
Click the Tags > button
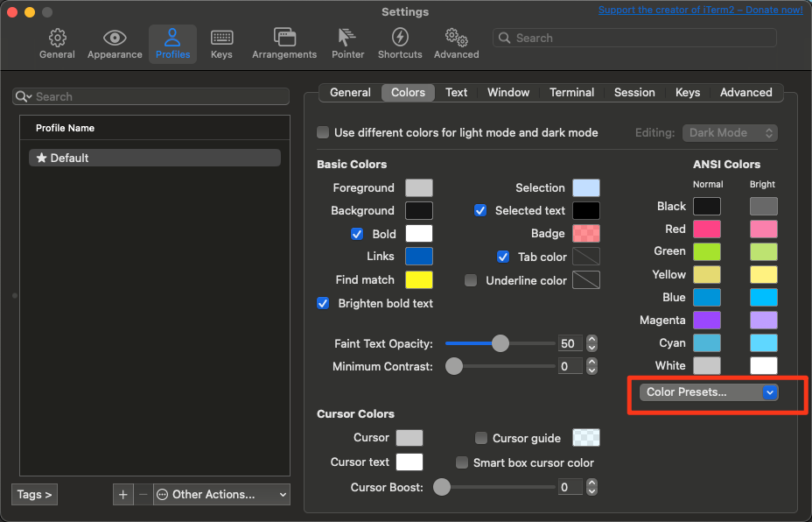tap(35, 495)
